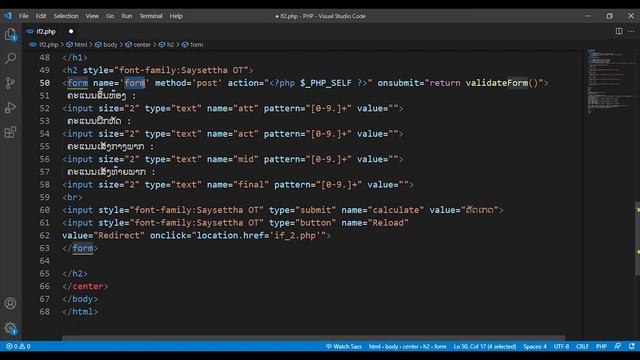This screenshot has width=640, height=360.
Task: Click value="Redirect" on line 62
Action: click(103, 235)
